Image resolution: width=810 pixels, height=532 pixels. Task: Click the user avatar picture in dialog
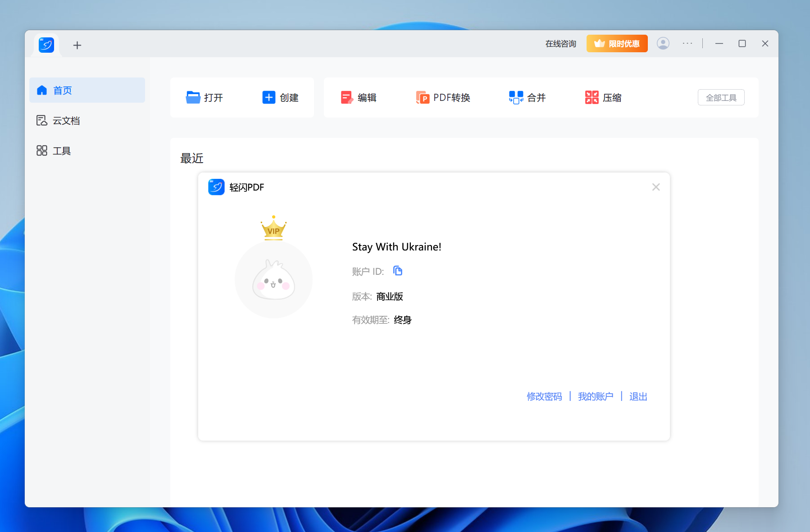[x=273, y=279]
